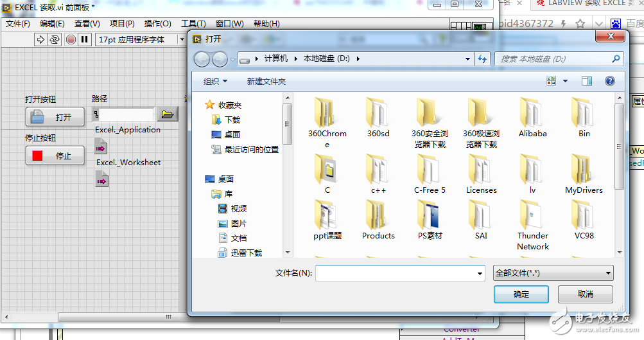Open the 编辑(E) menu
The height and width of the screenshot is (340, 644).
click(x=52, y=24)
